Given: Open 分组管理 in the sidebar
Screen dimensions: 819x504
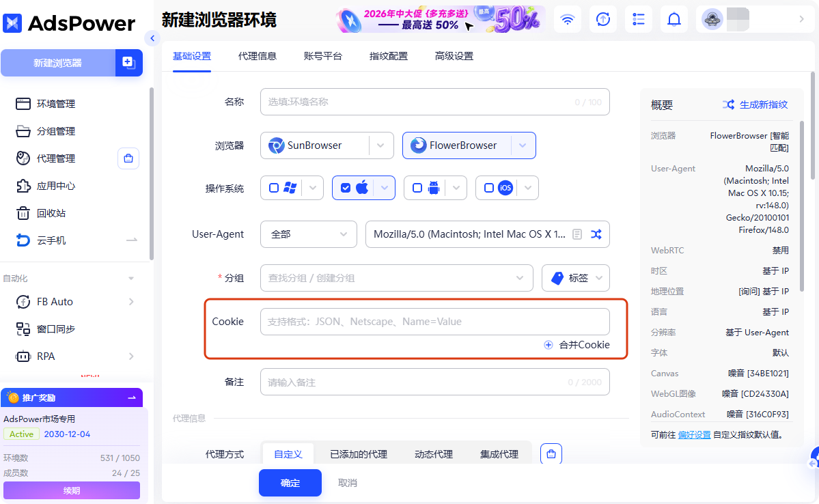Looking at the screenshot, I should [x=56, y=131].
